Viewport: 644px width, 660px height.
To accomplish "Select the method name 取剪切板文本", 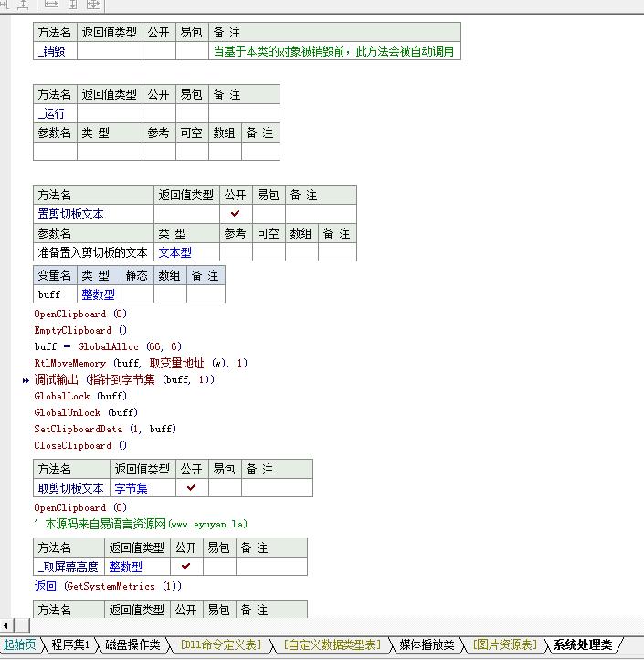I will (x=70, y=488).
